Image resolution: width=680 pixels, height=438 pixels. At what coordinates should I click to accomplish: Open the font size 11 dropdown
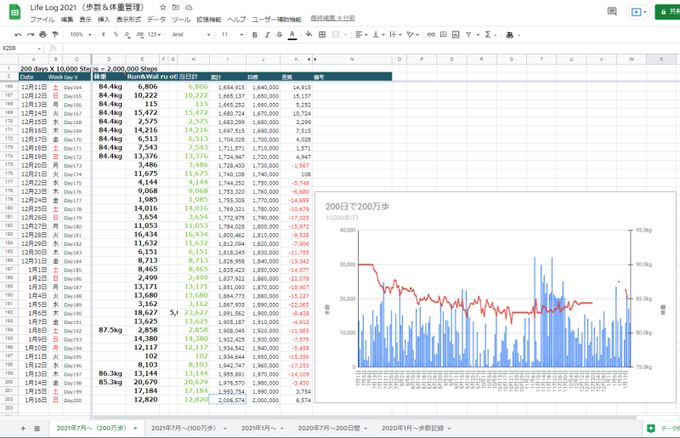click(x=232, y=34)
